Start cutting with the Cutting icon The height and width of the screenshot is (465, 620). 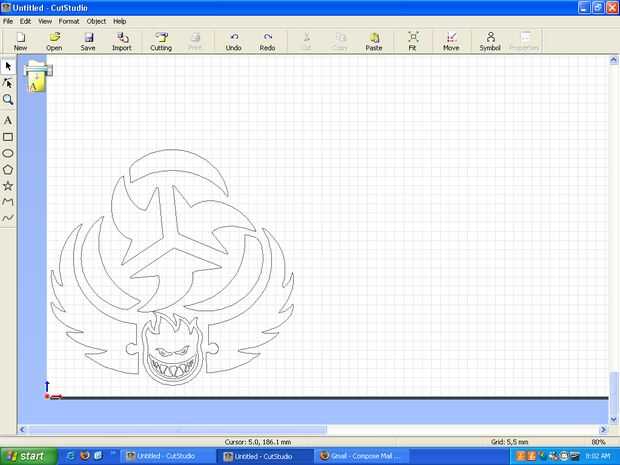click(161, 42)
